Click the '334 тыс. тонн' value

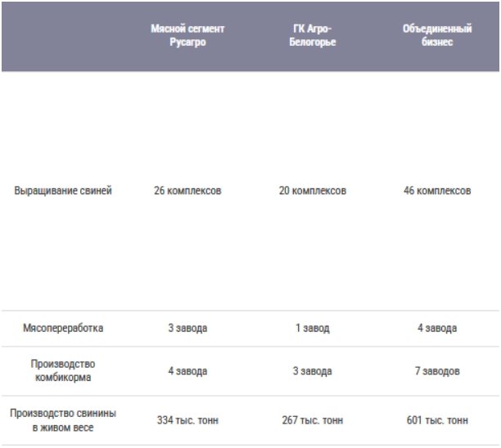point(187,420)
